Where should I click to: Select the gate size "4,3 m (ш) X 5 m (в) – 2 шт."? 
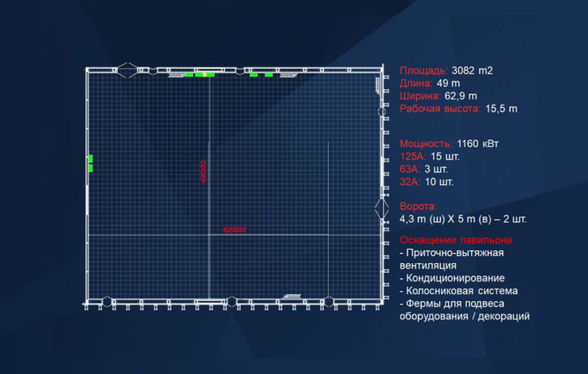coord(463,219)
